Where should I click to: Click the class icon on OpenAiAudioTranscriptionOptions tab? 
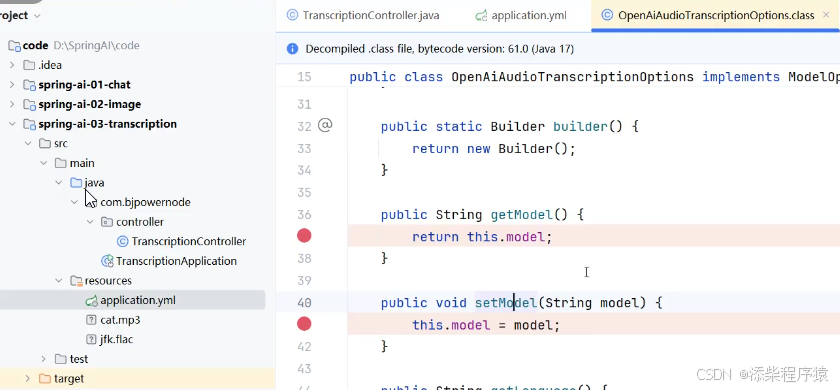(x=607, y=16)
